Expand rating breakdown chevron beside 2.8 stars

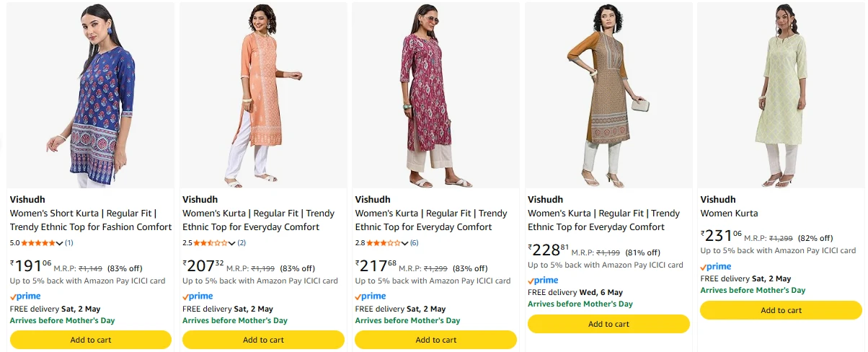pos(405,243)
